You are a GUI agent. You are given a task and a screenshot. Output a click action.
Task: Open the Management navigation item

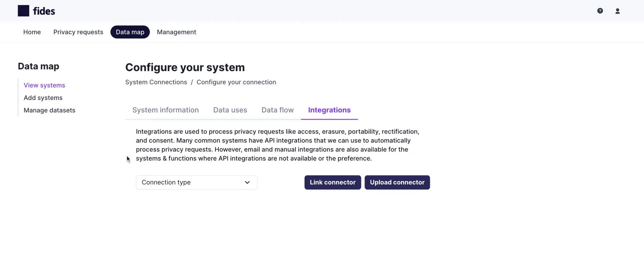(176, 32)
